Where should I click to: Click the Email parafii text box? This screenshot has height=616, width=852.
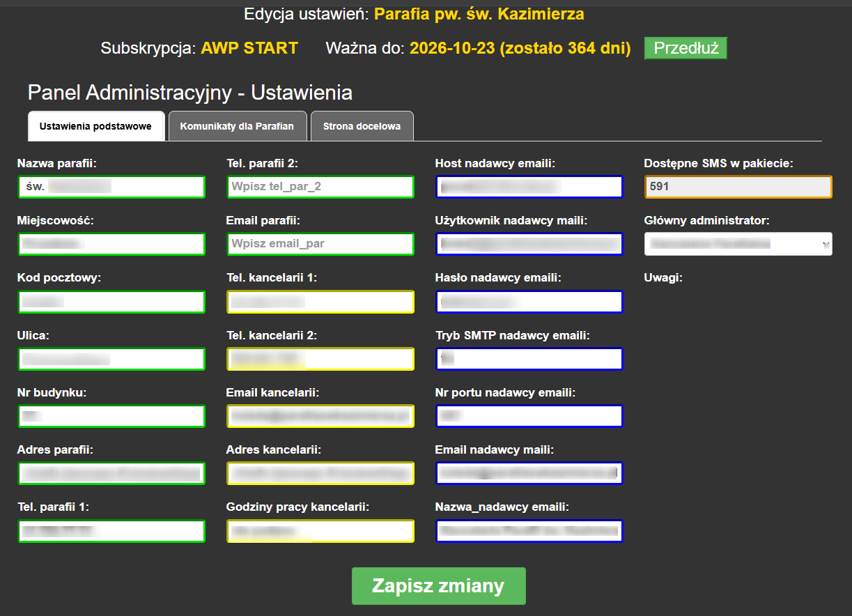pos(320,244)
